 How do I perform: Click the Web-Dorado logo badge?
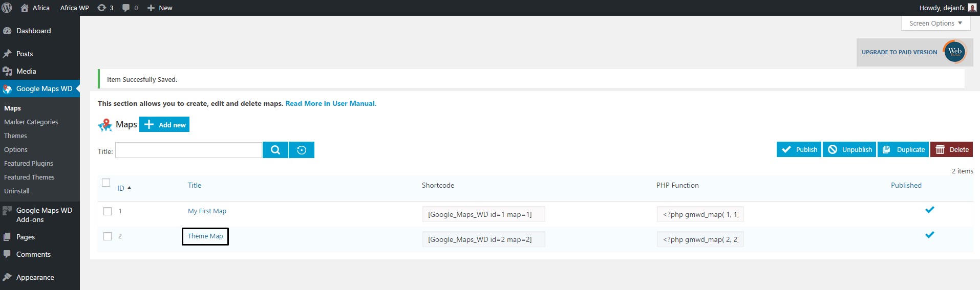coord(954,52)
